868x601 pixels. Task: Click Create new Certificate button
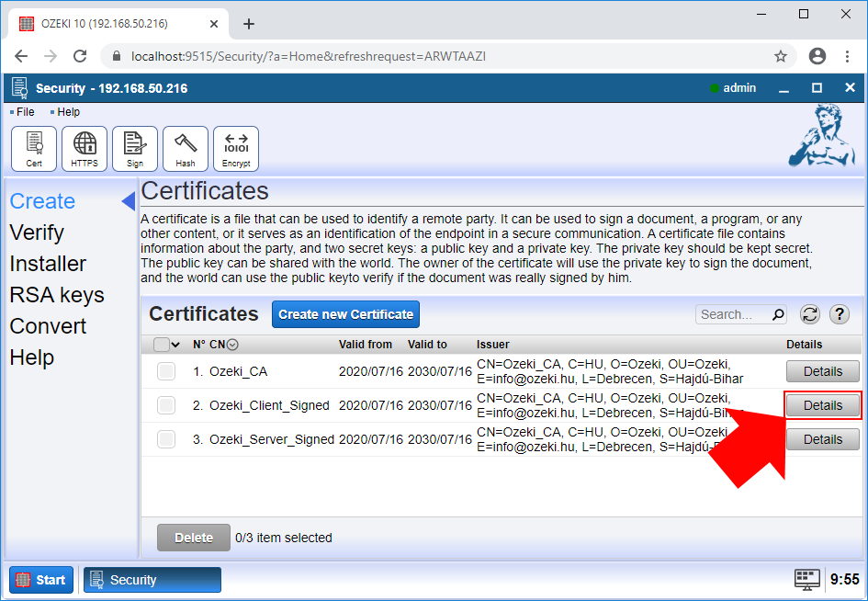tap(346, 314)
